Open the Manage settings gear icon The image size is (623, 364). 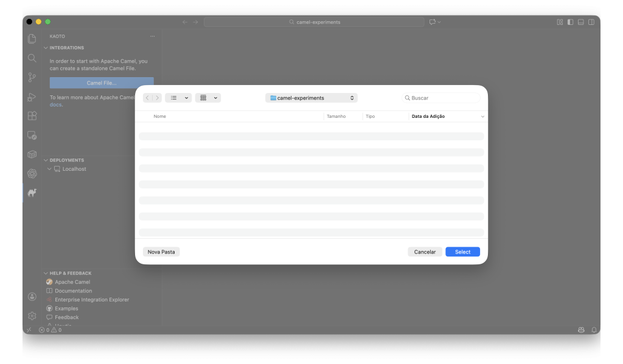click(x=32, y=316)
